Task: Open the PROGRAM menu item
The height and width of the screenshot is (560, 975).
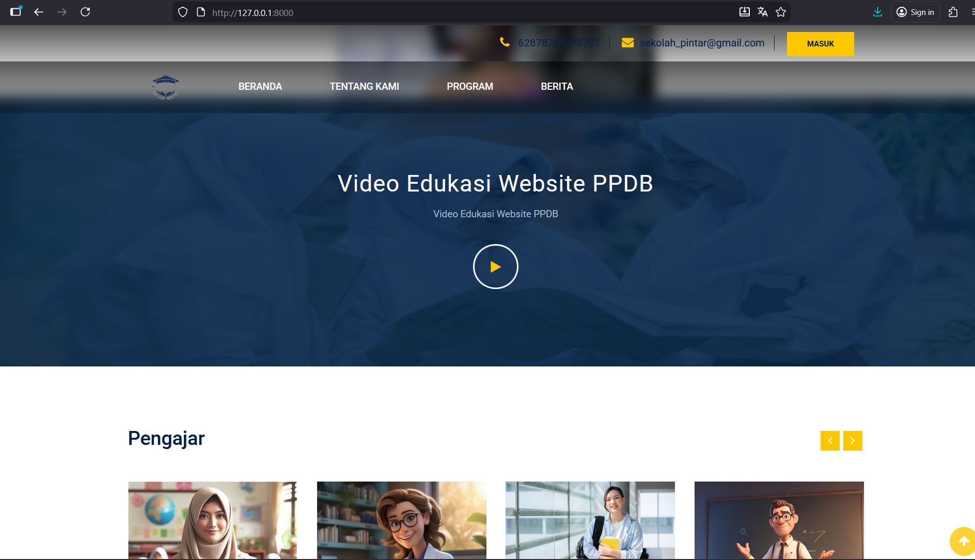Action: coord(469,87)
